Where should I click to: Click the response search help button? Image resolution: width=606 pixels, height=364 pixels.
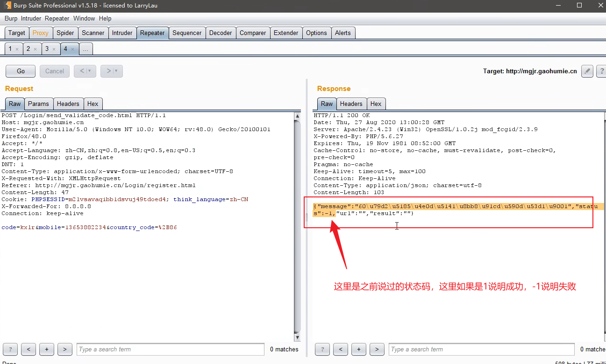point(322,349)
